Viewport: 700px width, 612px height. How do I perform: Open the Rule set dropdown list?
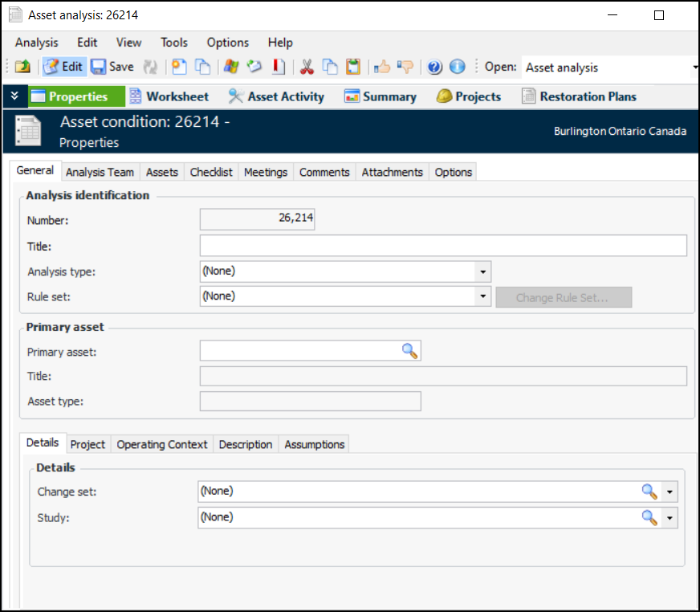[x=482, y=297]
